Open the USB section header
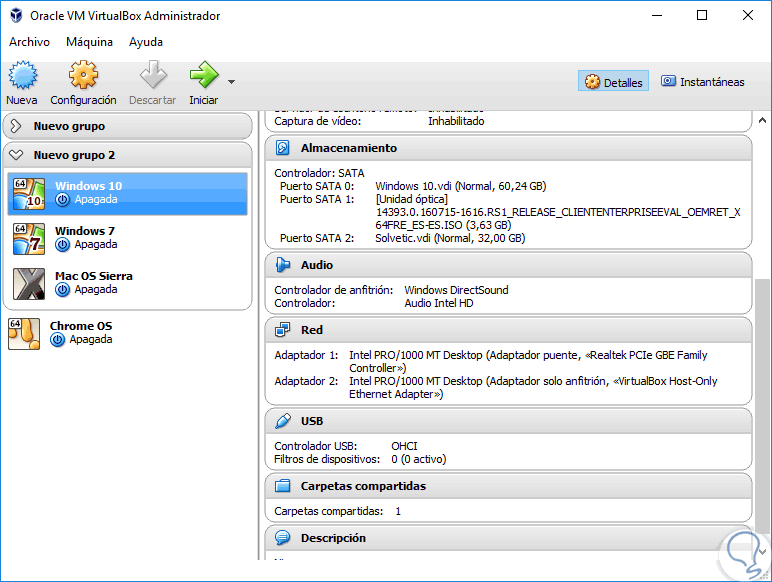This screenshot has height=582, width=772. click(508, 421)
